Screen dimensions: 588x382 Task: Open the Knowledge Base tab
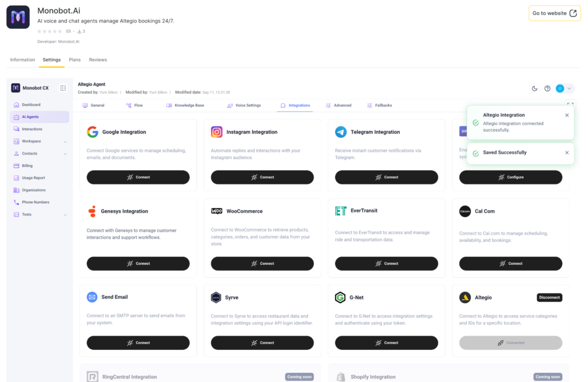click(x=185, y=106)
